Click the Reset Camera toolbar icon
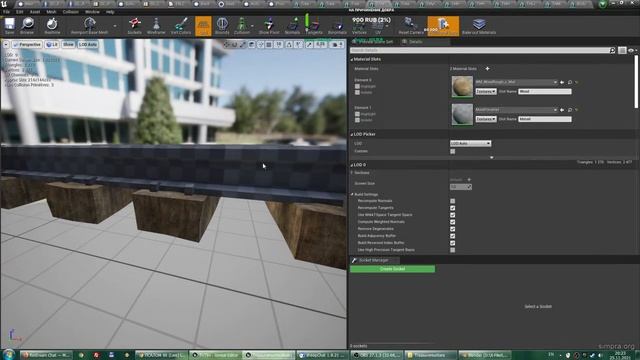640x360 pixels. (x=411, y=25)
